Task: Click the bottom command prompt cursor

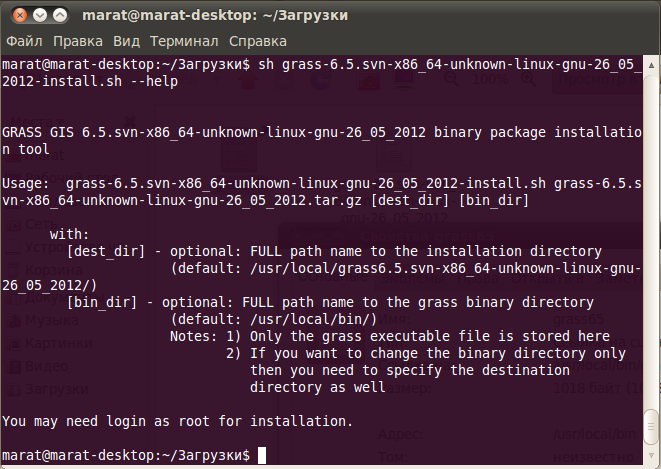Action: point(262,456)
